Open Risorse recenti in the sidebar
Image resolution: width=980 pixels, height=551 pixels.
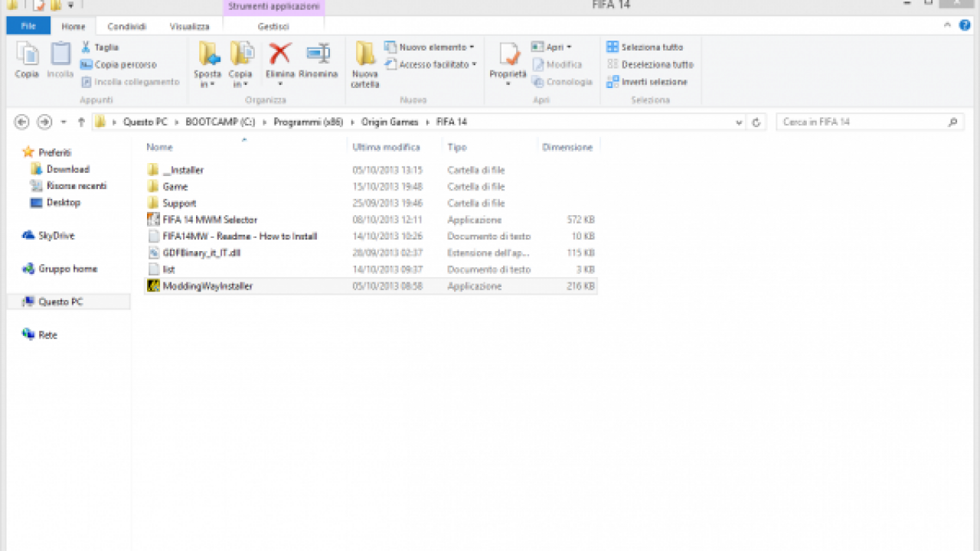(x=76, y=186)
